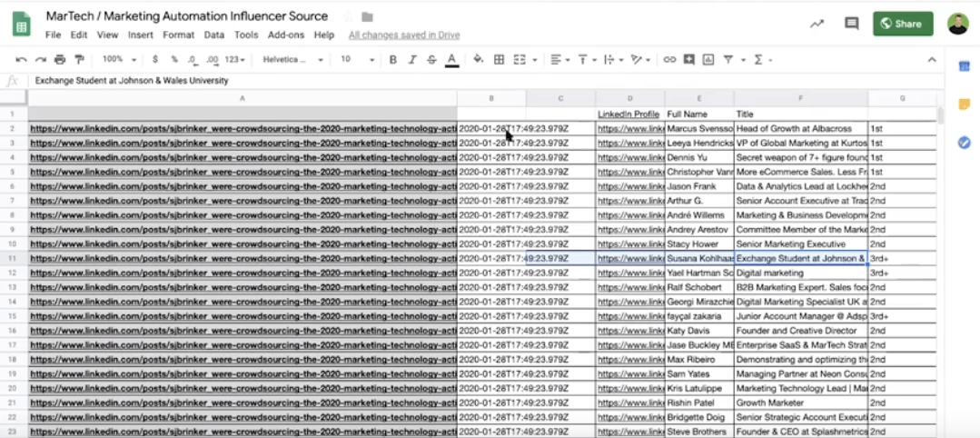Open Keep notes in side panel

pos(964,104)
